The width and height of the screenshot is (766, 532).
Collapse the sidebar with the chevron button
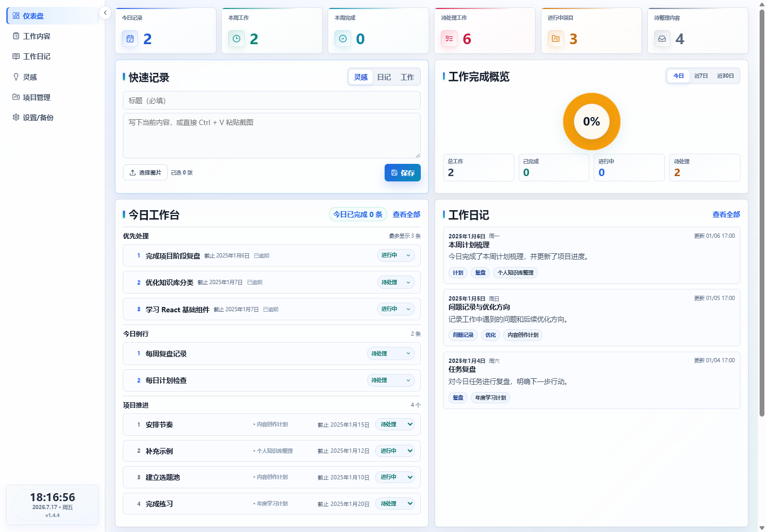[105, 13]
